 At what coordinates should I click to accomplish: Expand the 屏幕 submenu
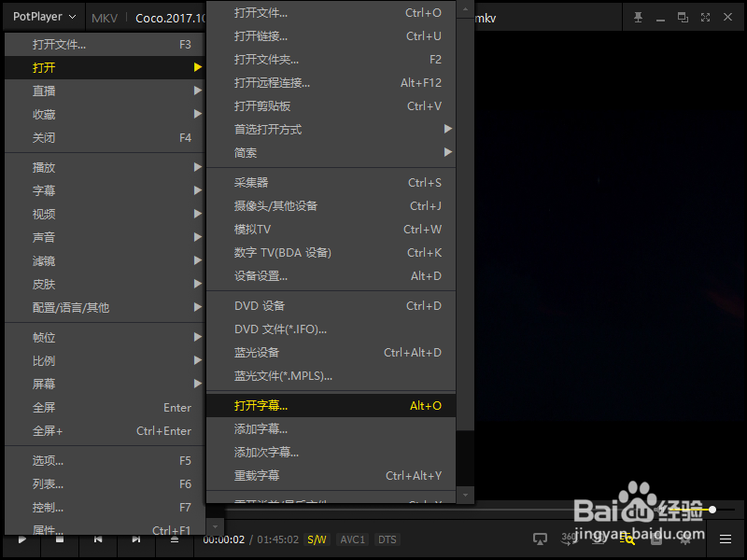click(105, 384)
